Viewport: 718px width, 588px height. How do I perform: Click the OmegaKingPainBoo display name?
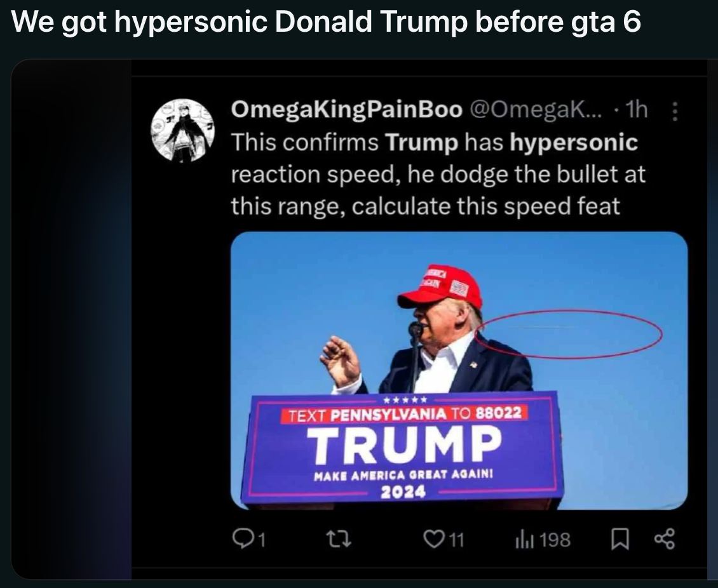tap(346, 109)
